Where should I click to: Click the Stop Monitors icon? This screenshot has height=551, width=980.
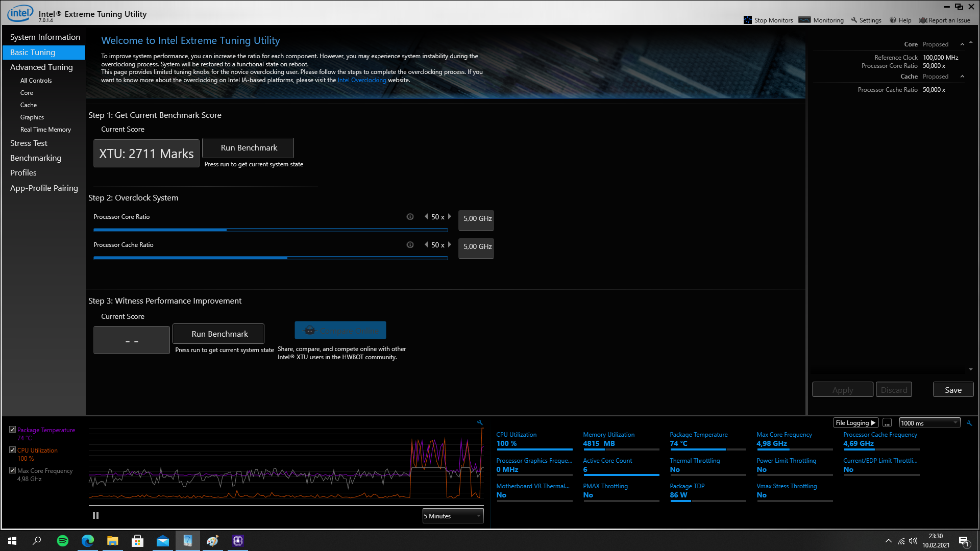(748, 20)
